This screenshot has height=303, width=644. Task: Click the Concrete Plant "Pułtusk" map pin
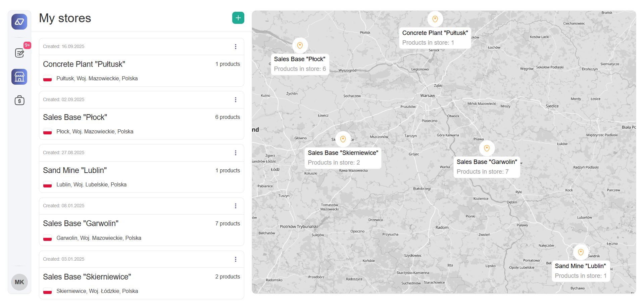pyautogui.click(x=435, y=19)
